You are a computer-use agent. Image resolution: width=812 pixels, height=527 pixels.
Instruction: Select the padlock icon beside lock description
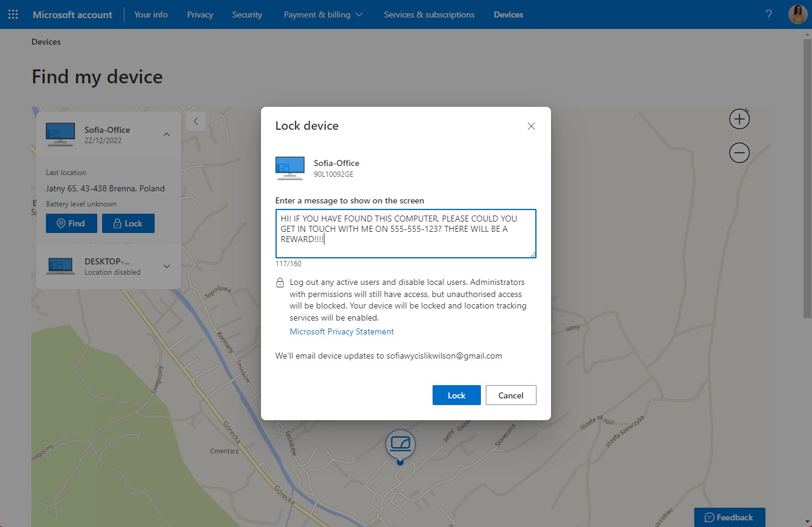point(280,283)
